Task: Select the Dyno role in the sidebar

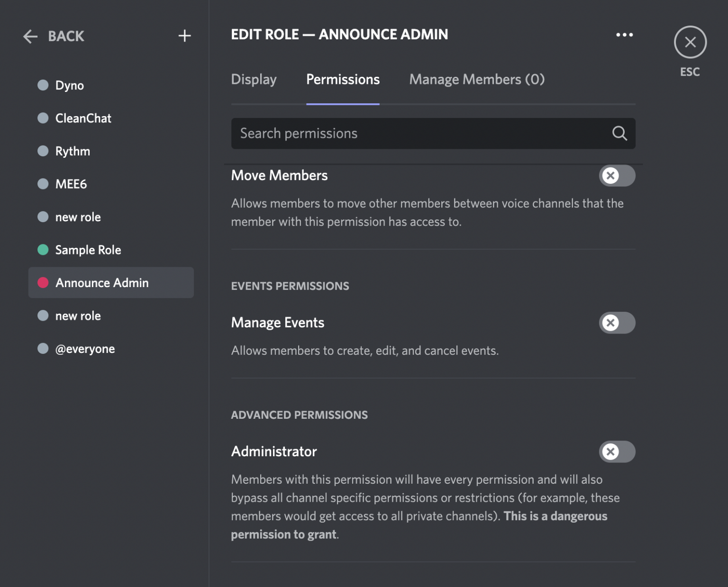Action: (x=69, y=85)
